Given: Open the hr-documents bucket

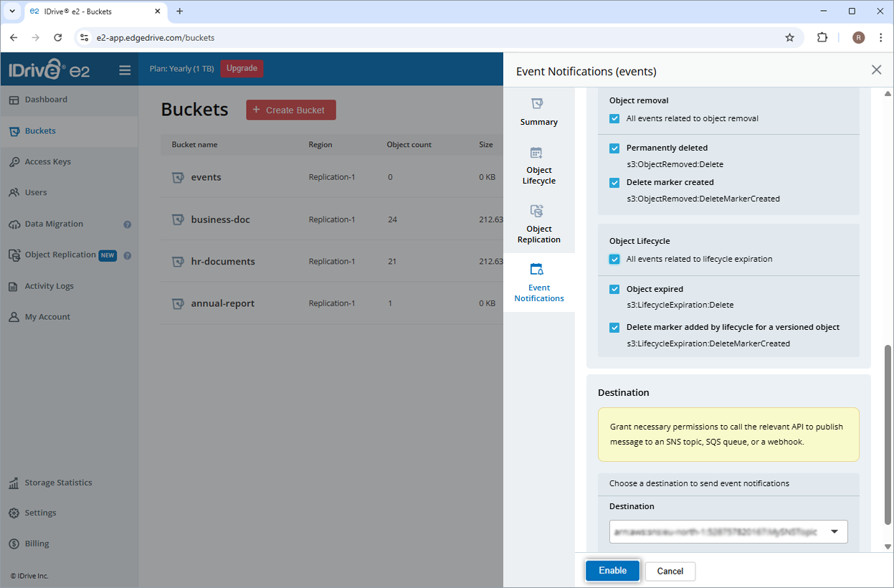Looking at the screenshot, I should pos(223,262).
